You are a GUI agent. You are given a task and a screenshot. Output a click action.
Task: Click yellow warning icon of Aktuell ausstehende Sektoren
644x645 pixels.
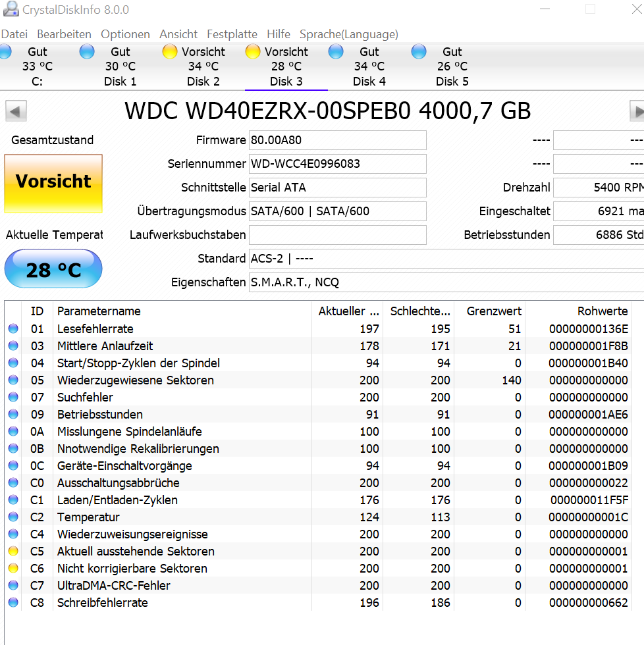click(13, 552)
